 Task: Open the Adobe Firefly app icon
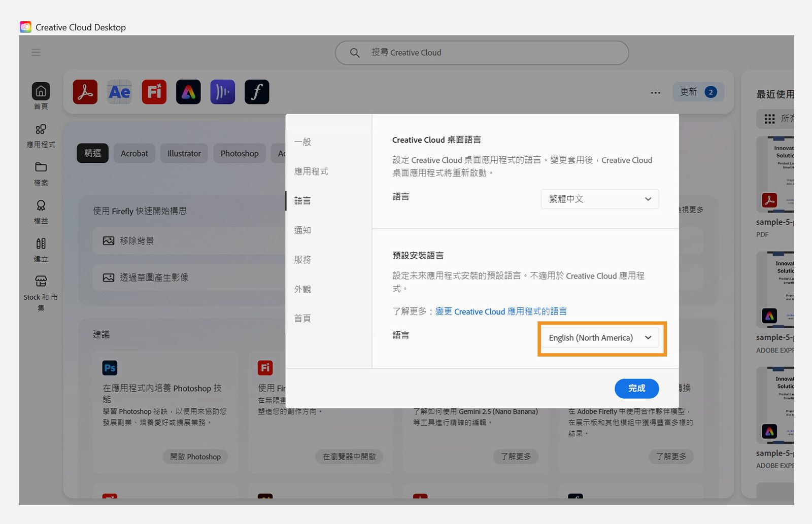click(x=154, y=92)
